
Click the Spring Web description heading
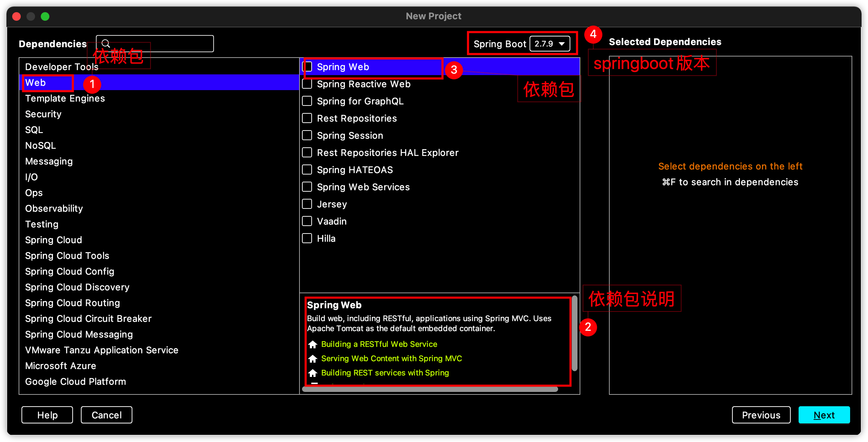click(x=334, y=305)
